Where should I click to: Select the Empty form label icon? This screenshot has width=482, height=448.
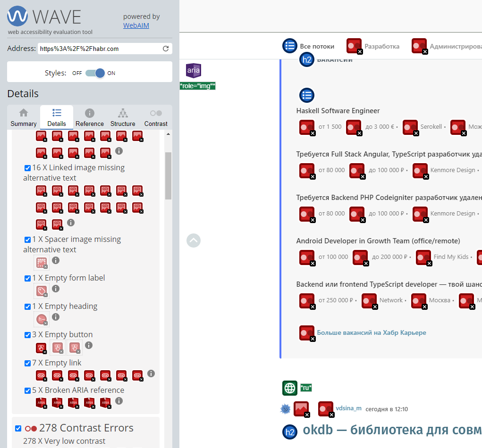pyautogui.click(x=42, y=291)
